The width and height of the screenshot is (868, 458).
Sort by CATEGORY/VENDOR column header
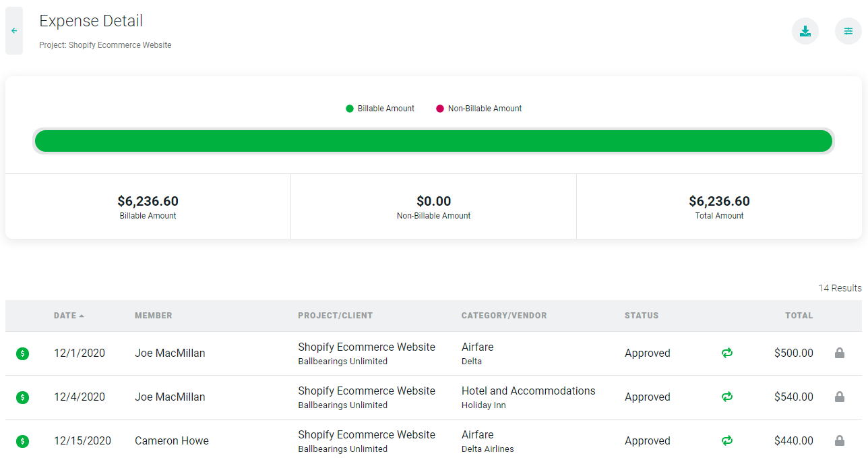point(504,316)
